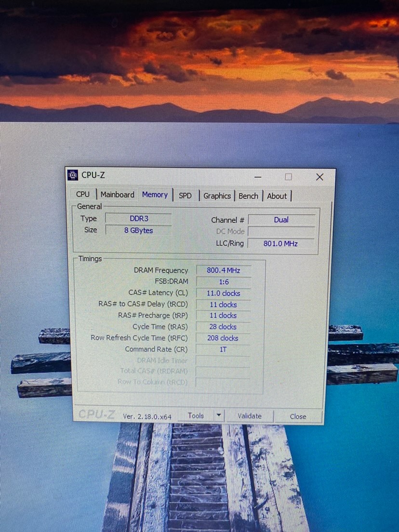Viewport: 399px width, 532px height.
Task: Click the empty DC Mode field
Action: coord(281,232)
